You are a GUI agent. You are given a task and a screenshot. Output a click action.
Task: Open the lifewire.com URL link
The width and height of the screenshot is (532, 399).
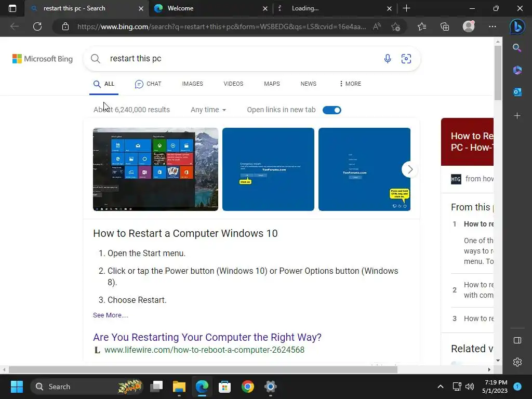tap(204, 350)
